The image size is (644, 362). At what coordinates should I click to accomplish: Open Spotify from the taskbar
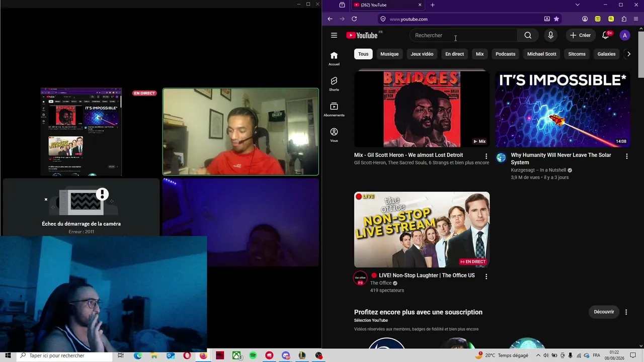pos(253,355)
